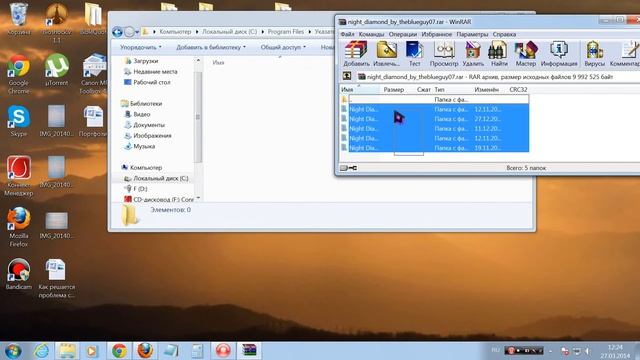
Task: Select the Mozilla Firefox desktop icon
Action: 18,227
